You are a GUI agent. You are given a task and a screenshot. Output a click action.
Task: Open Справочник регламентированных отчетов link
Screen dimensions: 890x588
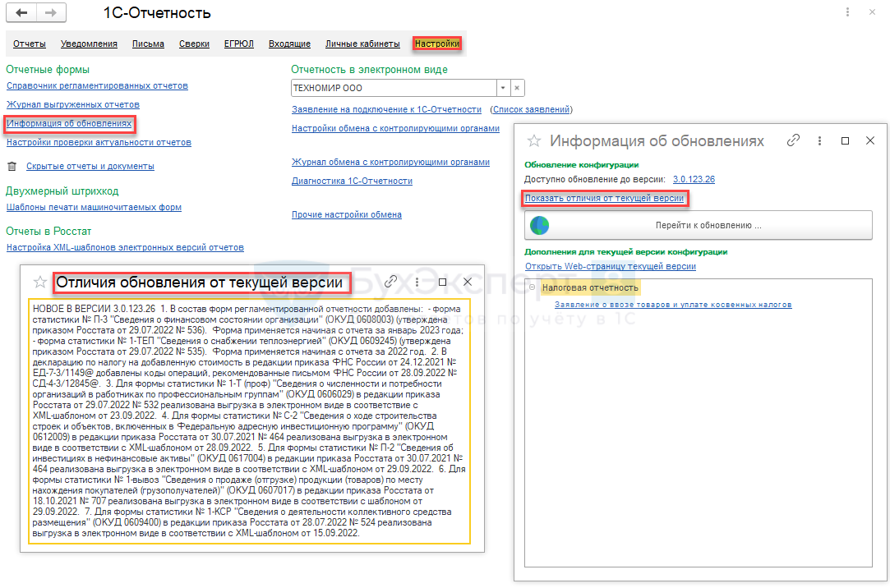(97, 85)
